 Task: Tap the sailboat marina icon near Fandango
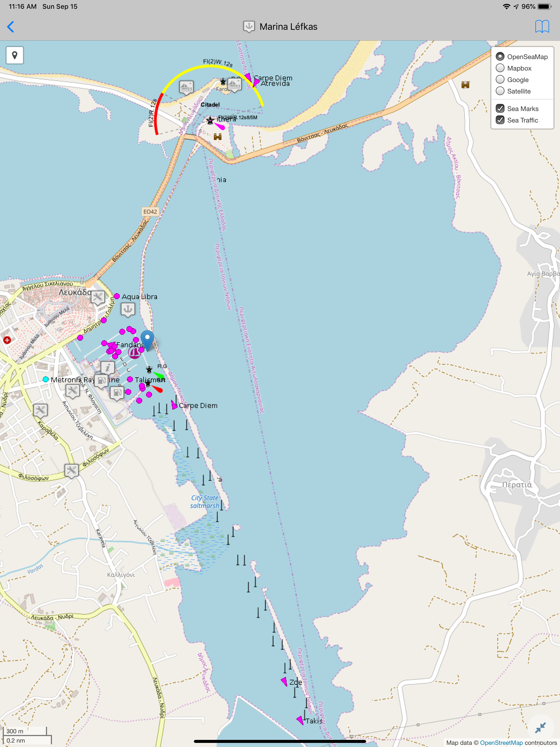point(135,352)
